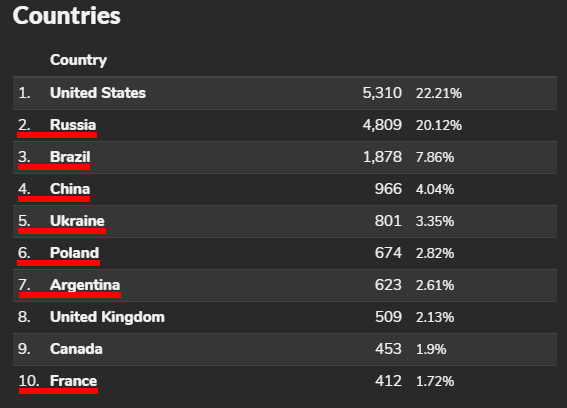567x408 pixels.
Task: Click the United Kingdom name
Action: [x=107, y=317]
